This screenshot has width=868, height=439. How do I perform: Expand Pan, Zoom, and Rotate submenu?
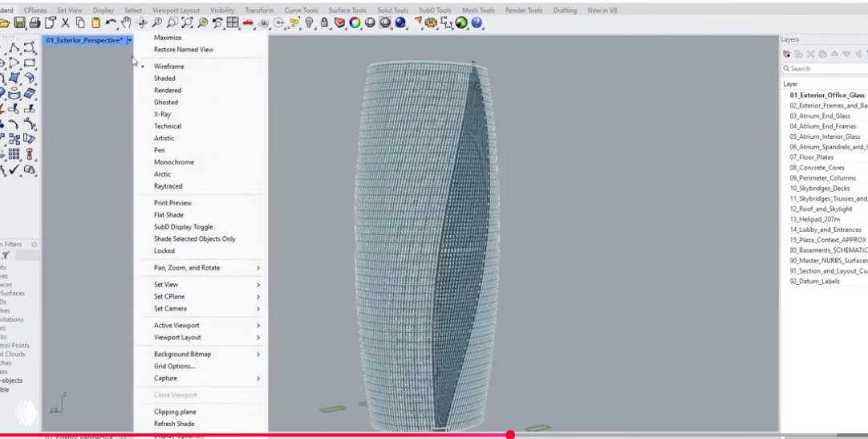click(201, 268)
